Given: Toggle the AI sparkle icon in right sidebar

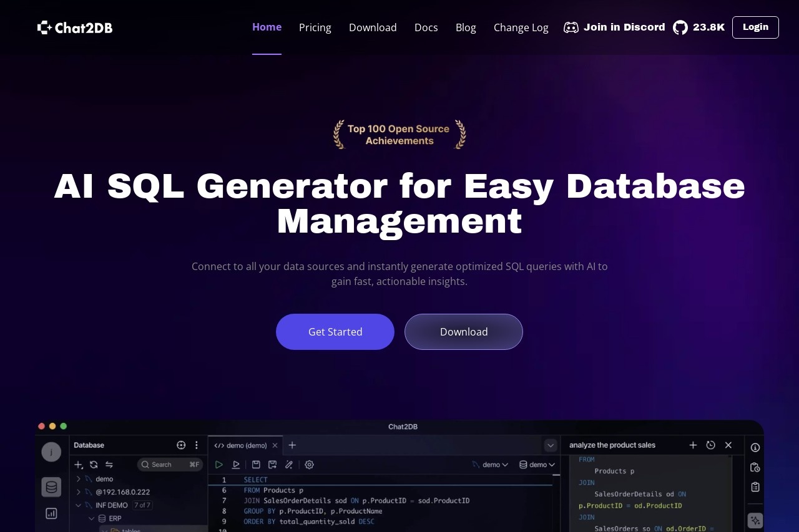Looking at the screenshot, I should click(x=755, y=520).
